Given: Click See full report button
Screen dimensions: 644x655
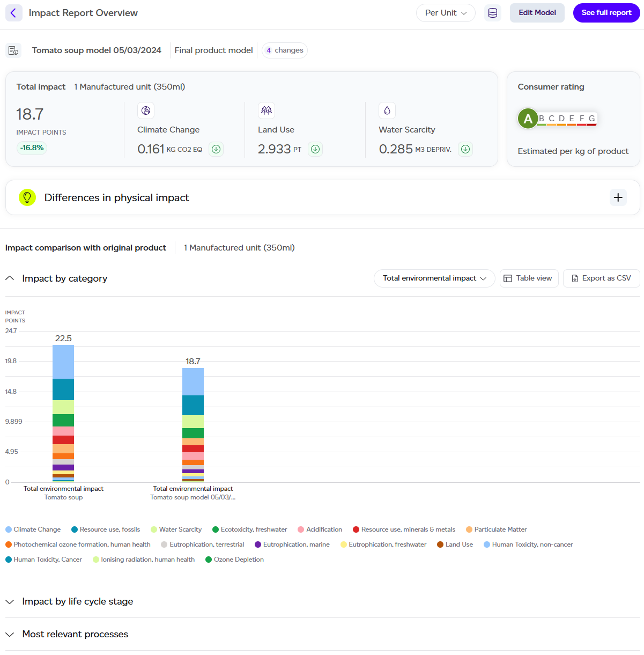Looking at the screenshot, I should click(x=606, y=13).
